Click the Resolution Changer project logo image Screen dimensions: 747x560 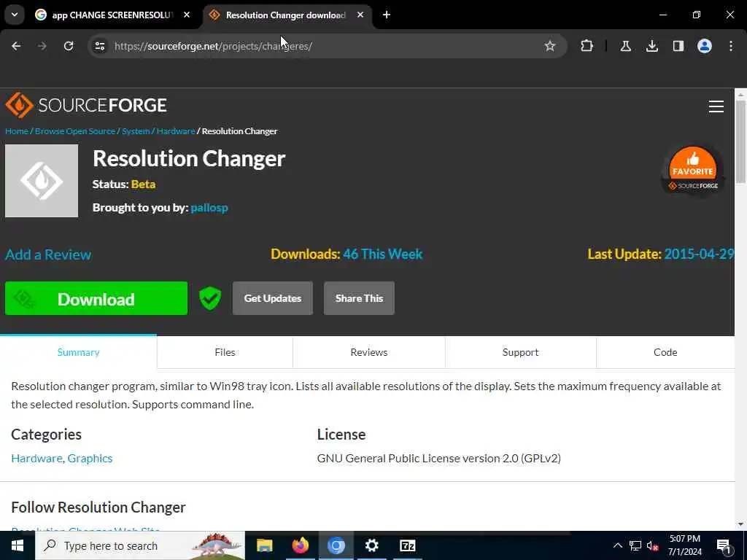[42, 181]
